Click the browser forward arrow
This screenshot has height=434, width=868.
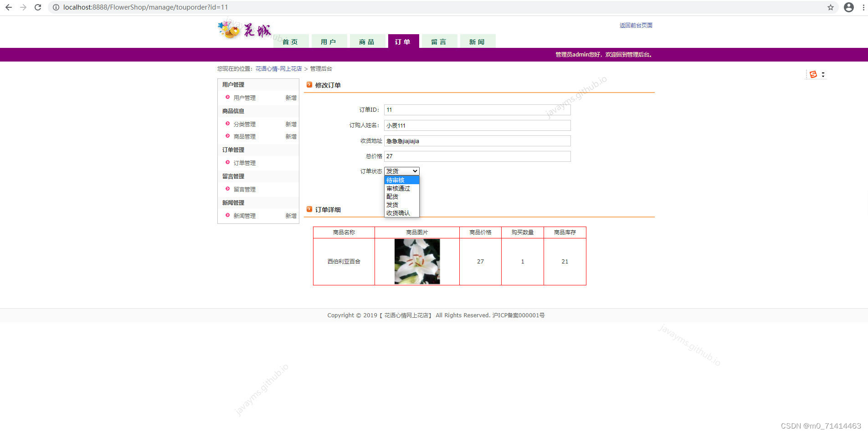point(23,7)
